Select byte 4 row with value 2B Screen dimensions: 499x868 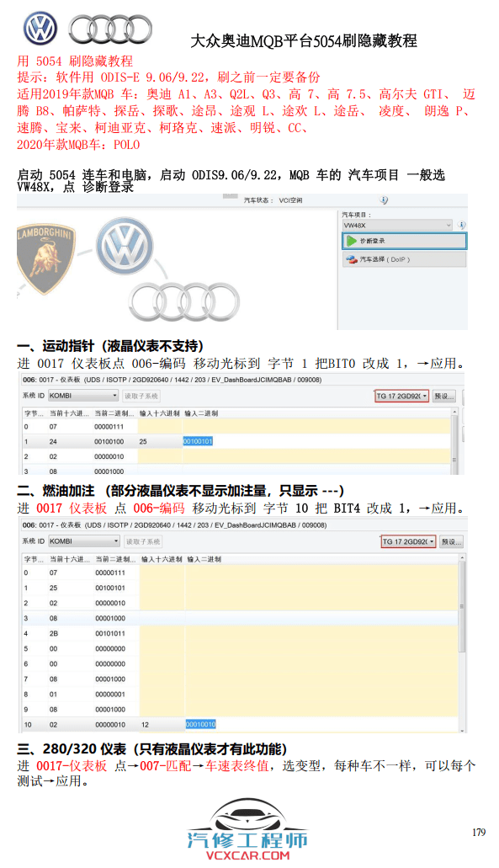[x=241, y=633]
